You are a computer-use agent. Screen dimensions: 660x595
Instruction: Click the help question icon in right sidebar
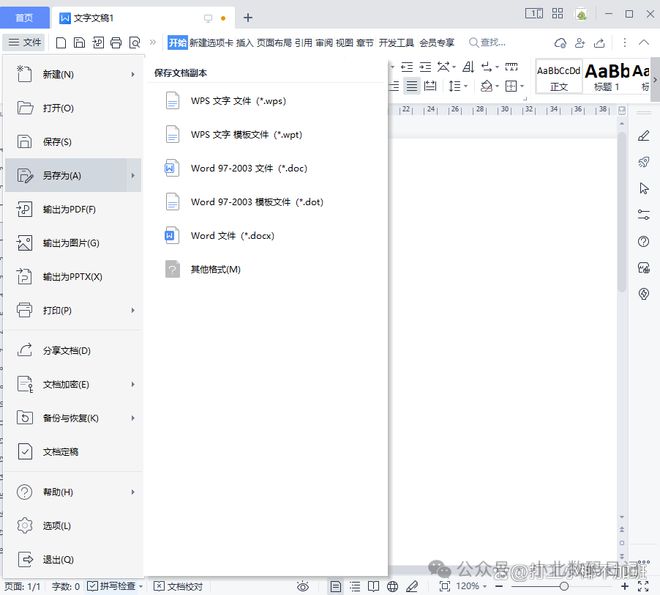point(644,242)
